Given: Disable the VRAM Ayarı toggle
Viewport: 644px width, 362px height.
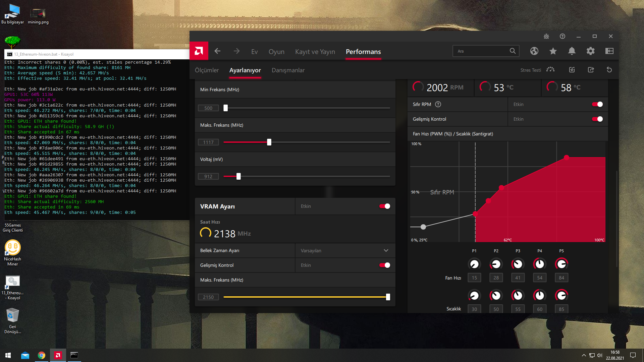Looking at the screenshot, I should click(x=385, y=206).
